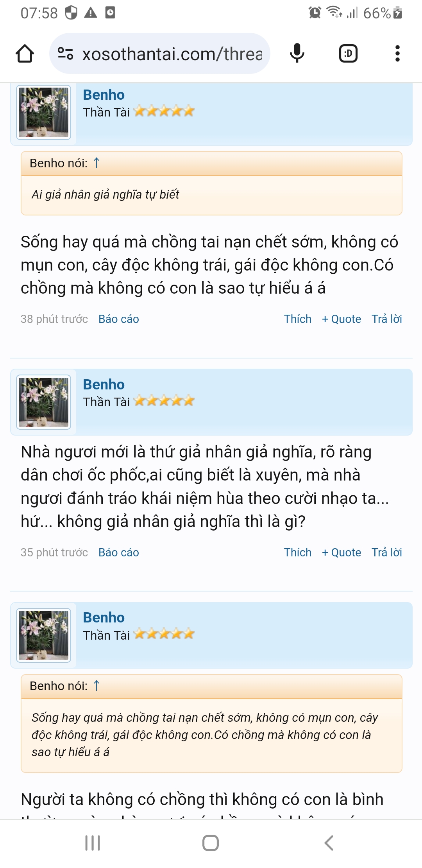Tap the browser home icon
Image resolution: width=422 pixels, height=868 pixels.
pos(25,54)
